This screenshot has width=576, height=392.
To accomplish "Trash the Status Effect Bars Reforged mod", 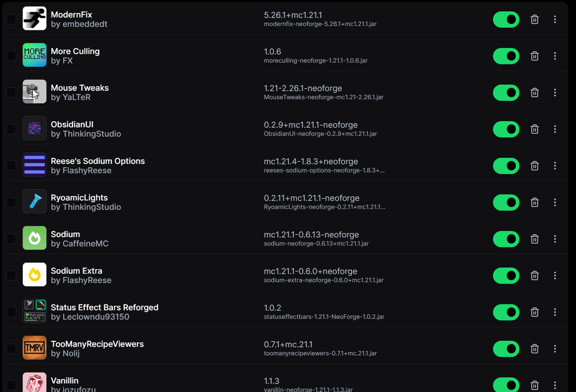I will (x=534, y=312).
